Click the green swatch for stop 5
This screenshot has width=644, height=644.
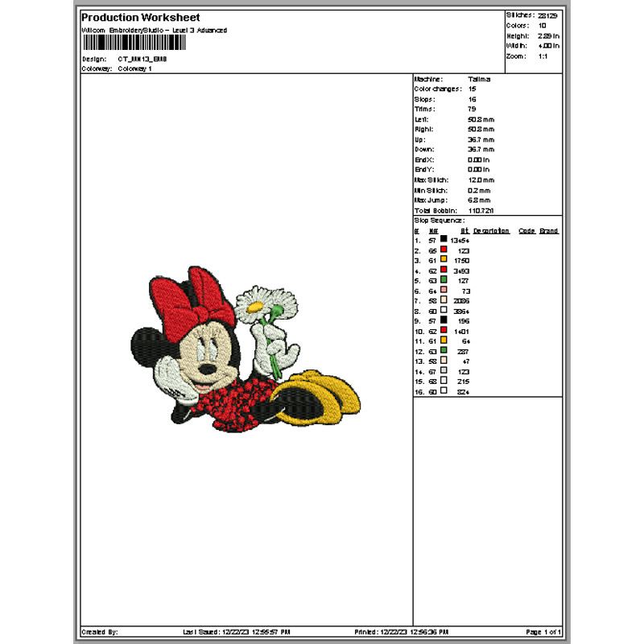(443, 280)
